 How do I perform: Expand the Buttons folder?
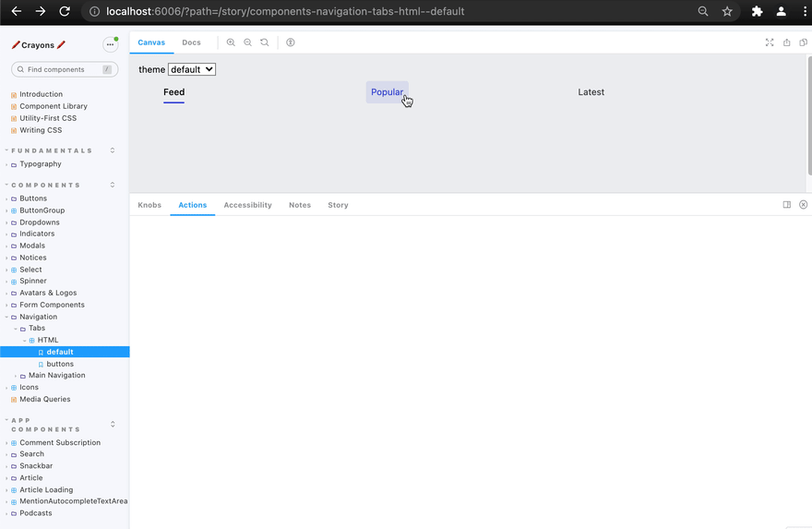pos(33,198)
